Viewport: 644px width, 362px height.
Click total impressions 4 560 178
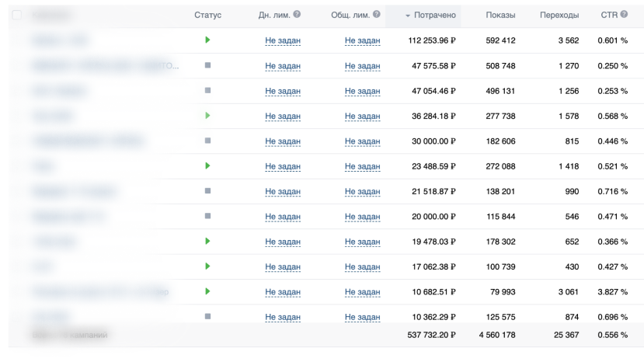click(497, 335)
